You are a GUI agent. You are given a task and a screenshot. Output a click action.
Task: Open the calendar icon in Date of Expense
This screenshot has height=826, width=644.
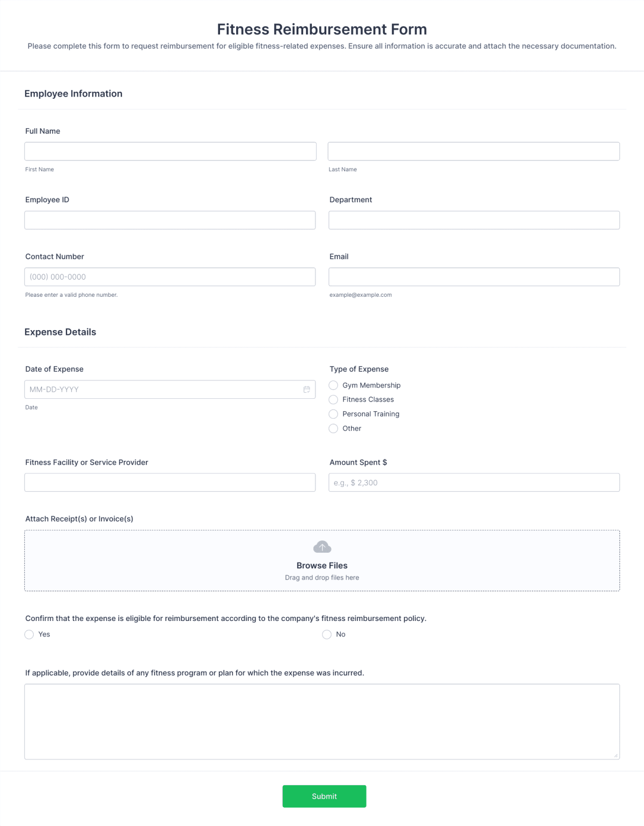click(306, 389)
